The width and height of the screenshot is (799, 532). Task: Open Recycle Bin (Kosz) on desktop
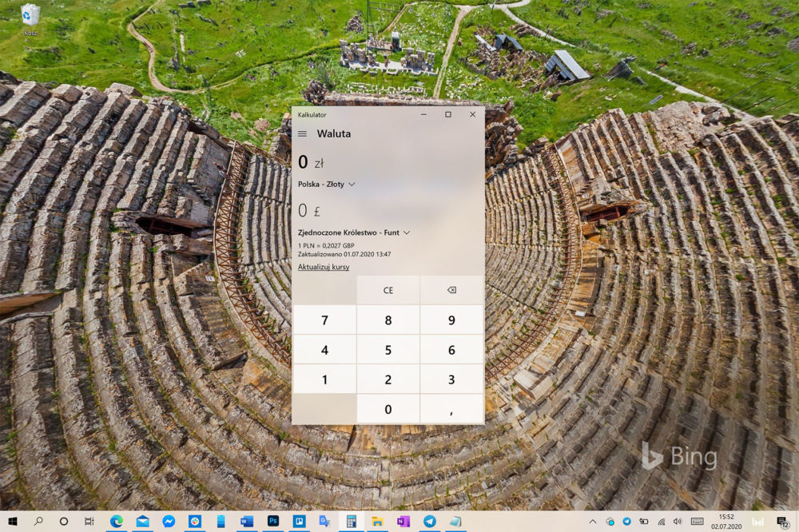click(x=30, y=20)
